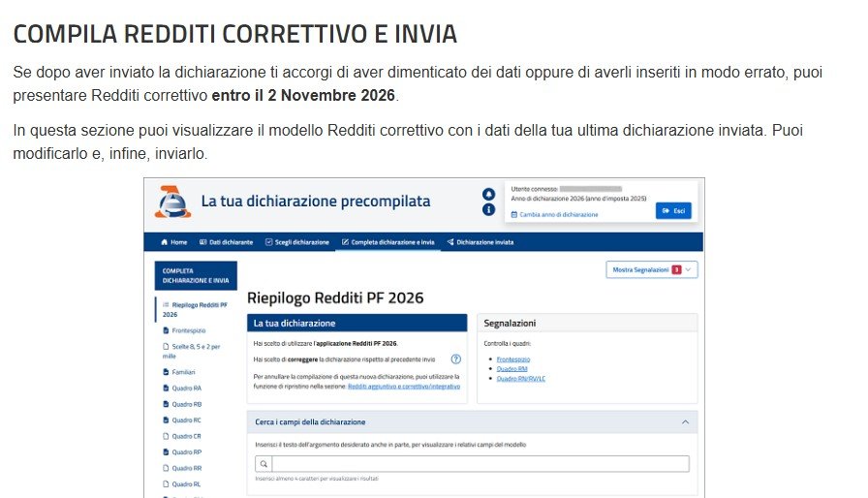The image size is (868, 498).
Task: Click Cambia anno di dichiarazione link
Action: tap(559, 215)
